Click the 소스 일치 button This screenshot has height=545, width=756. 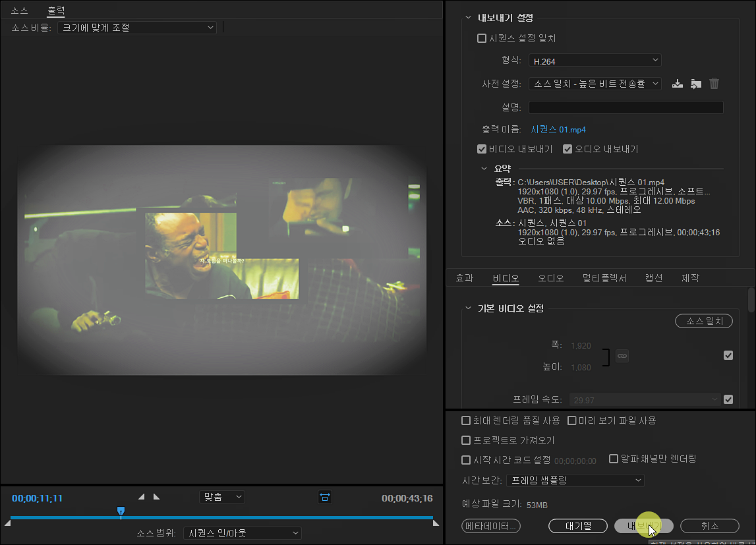704,321
